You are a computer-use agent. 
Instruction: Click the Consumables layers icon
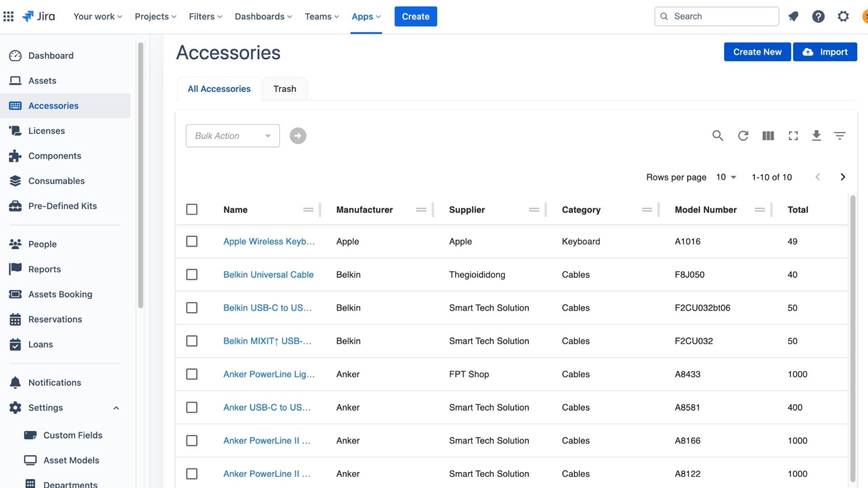tap(15, 181)
